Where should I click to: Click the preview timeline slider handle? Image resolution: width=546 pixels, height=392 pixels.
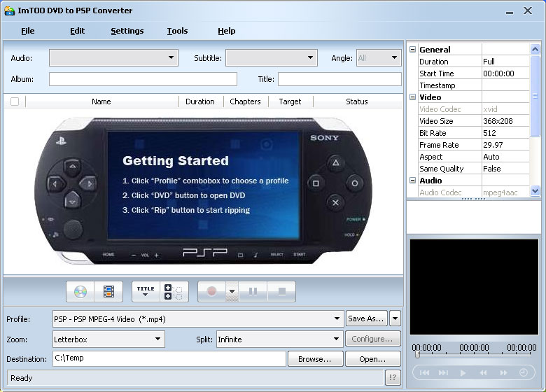pos(418,355)
